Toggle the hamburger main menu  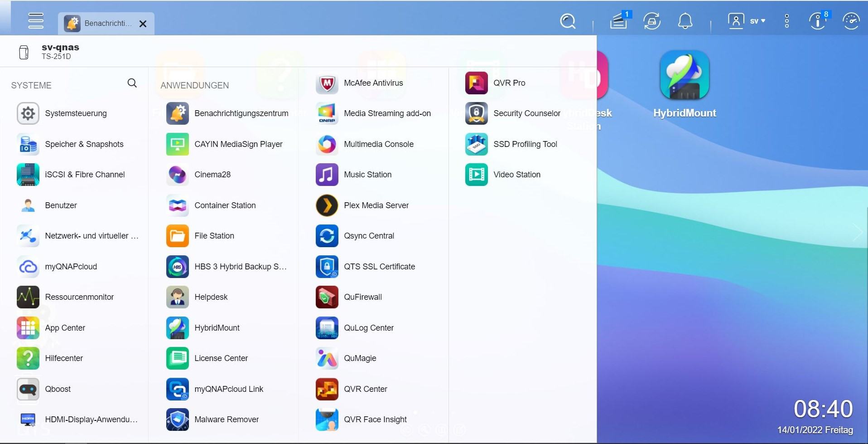pyautogui.click(x=36, y=21)
